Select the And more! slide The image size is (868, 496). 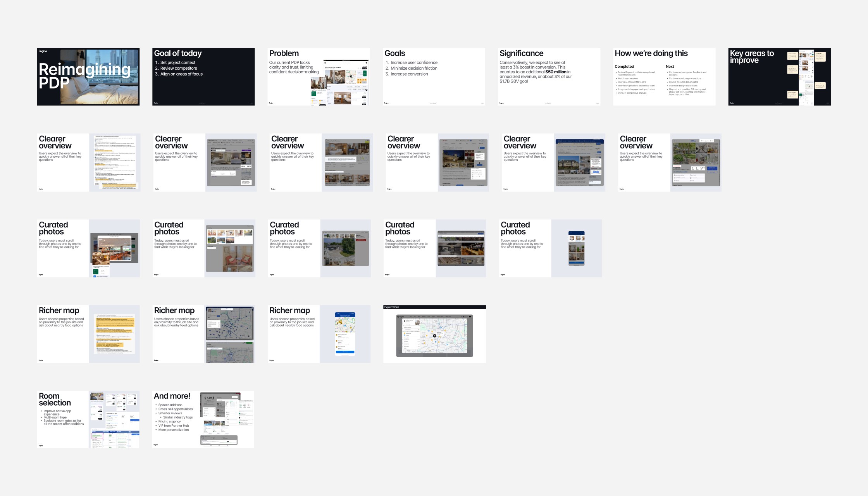pos(203,419)
